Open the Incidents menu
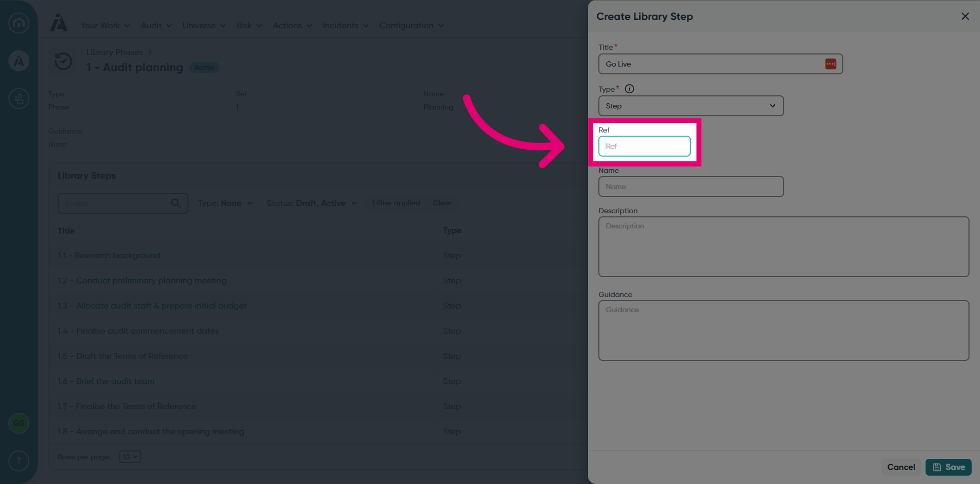This screenshot has width=980, height=484. tap(346, 26)
